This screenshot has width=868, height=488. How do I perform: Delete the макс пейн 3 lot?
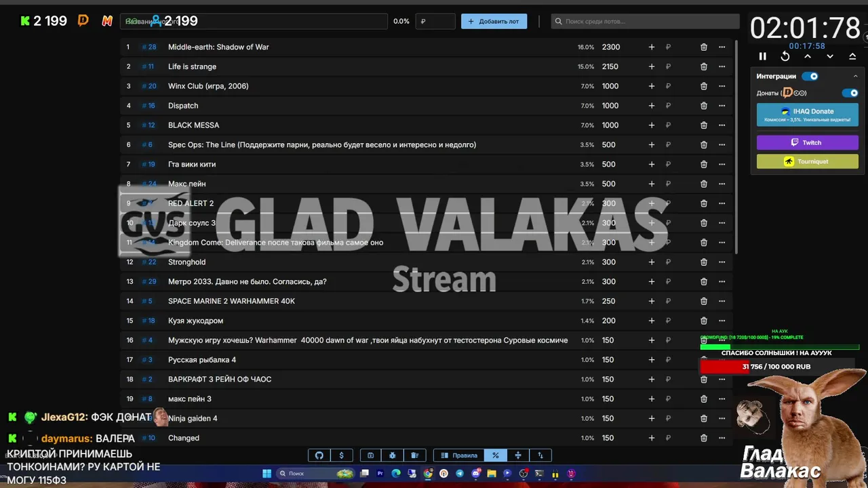tap(704, 399)
